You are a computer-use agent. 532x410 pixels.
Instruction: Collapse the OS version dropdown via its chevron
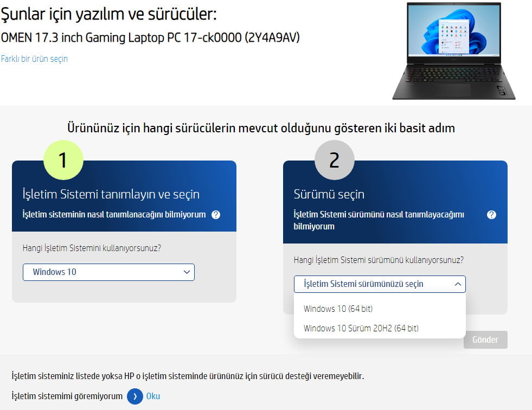click(x=458, y=284)
